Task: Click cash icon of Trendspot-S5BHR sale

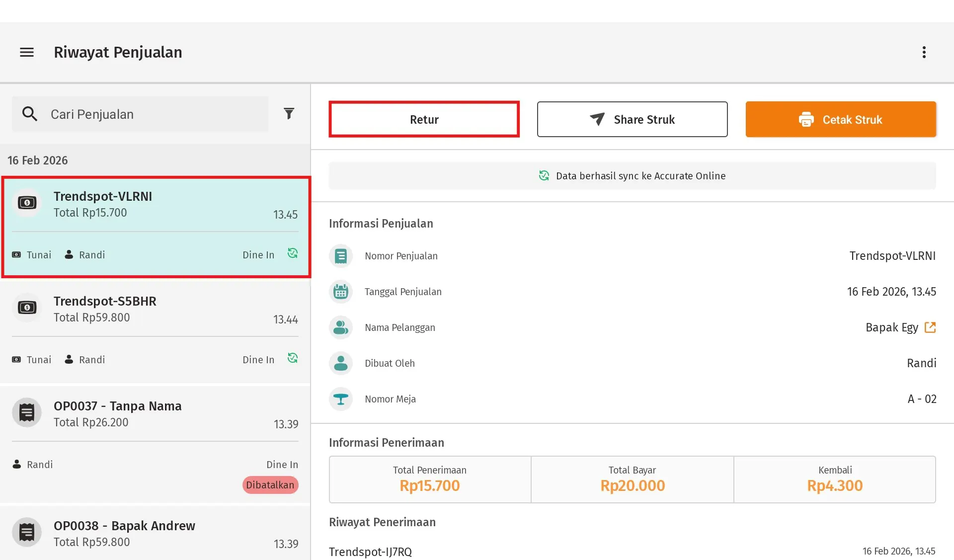Action: click(x=27, y=308)
